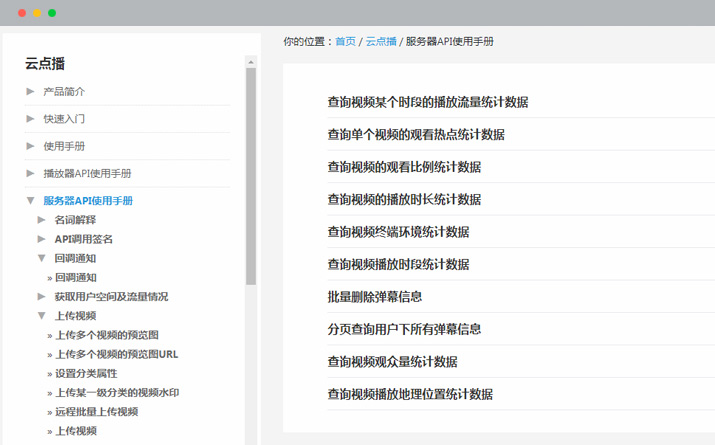Click the 批量删除弹幕信息 entry
The width and height of the screenshot is (715, 445).
click(x=374, y=297)
